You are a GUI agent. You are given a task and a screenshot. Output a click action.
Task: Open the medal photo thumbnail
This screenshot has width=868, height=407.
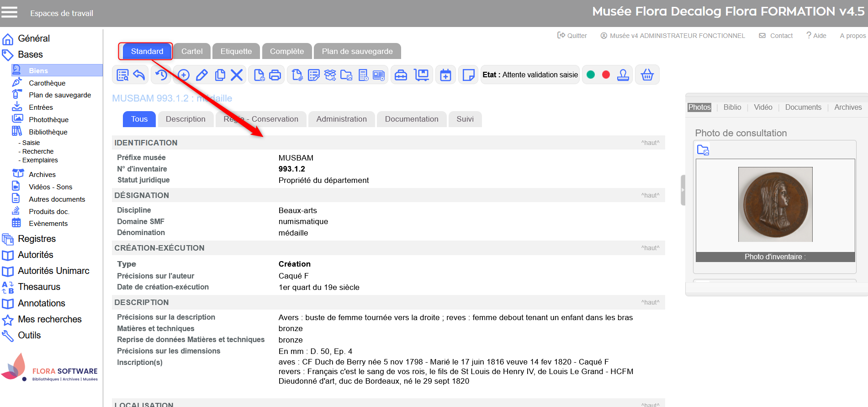click(x=775, y=204)
